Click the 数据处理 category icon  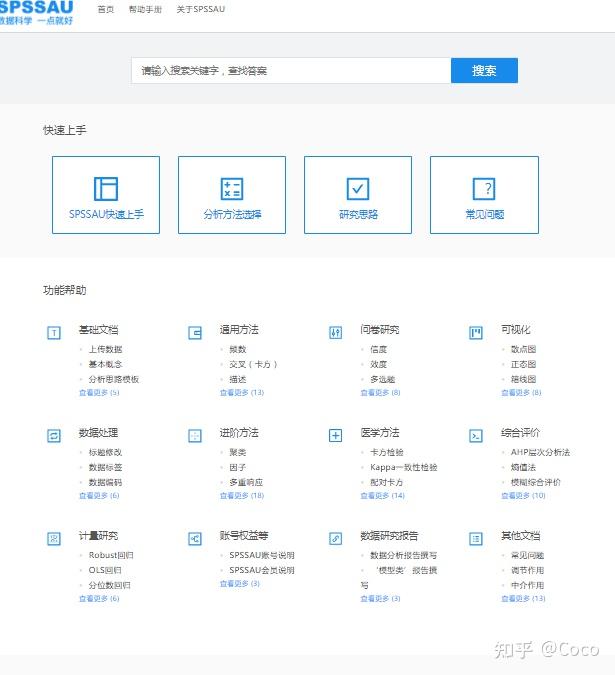point(54,436)
